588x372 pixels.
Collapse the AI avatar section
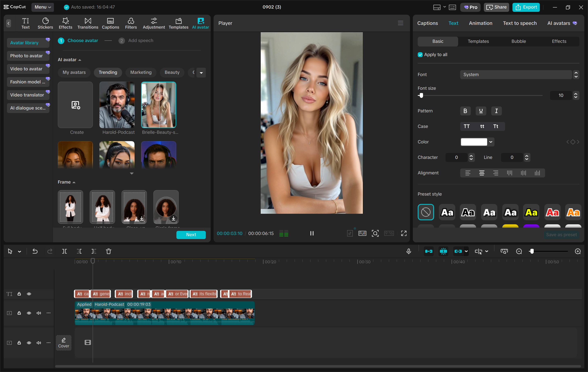tap(80, 60)
